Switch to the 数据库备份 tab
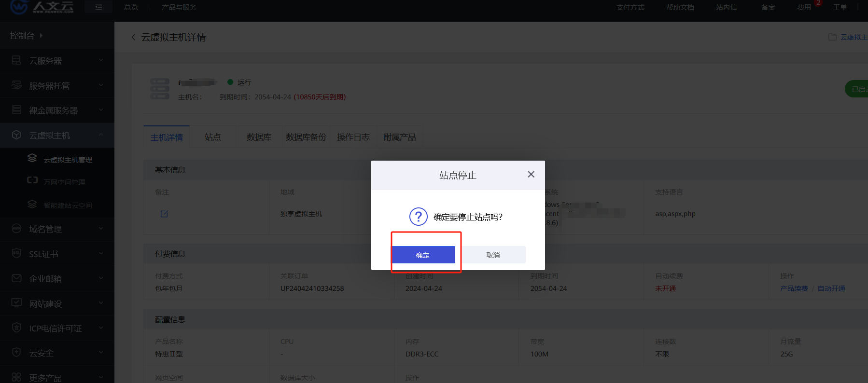This screenshot has height=383, width=868. (306, 137)
